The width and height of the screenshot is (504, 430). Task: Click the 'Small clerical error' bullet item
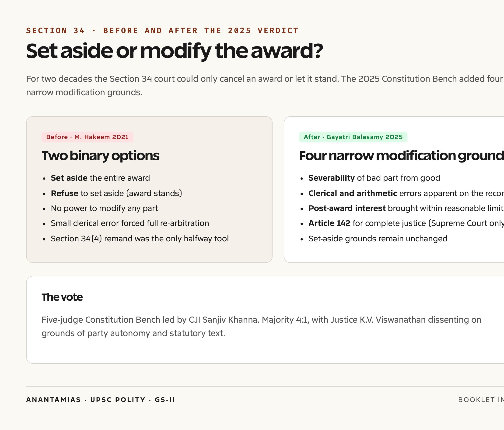pyautogui.click(x=130, y=223)
